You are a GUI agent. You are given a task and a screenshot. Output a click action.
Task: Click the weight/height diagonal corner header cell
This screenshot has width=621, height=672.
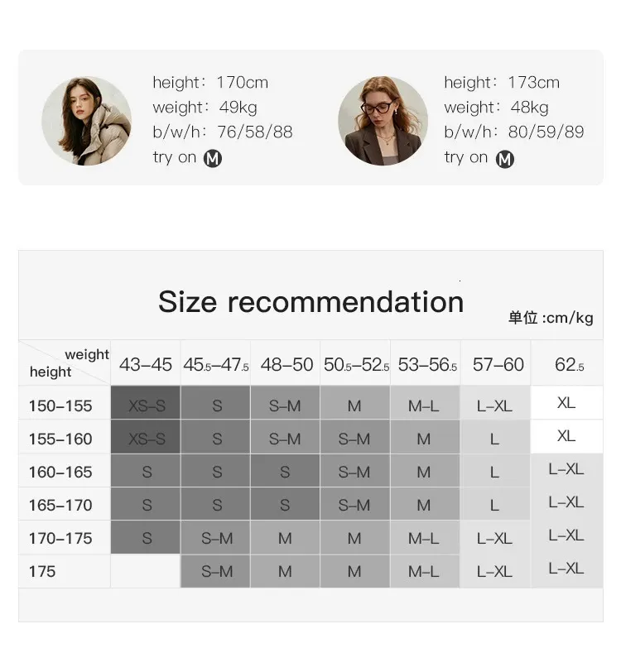(65, 363)
